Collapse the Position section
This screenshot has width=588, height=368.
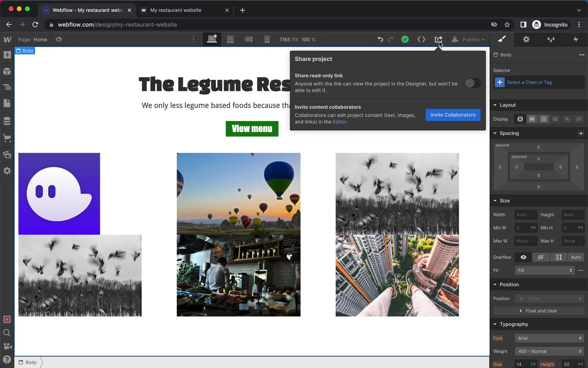click(x=495, y=285)
